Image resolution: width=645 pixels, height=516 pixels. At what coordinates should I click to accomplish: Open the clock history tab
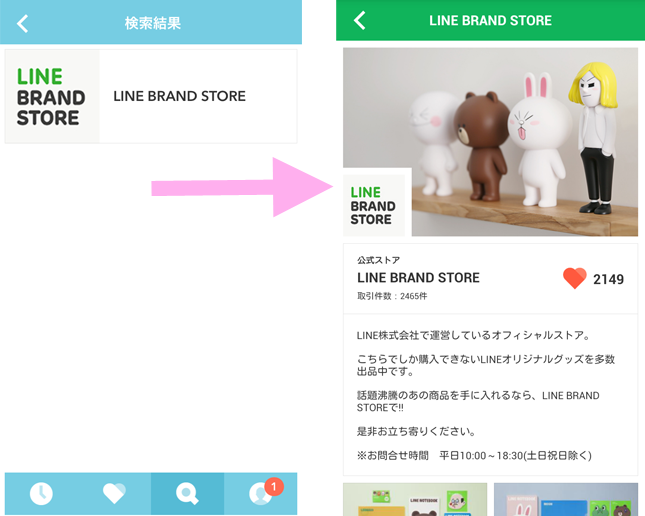pyautogui.click(x=41, y=493)
